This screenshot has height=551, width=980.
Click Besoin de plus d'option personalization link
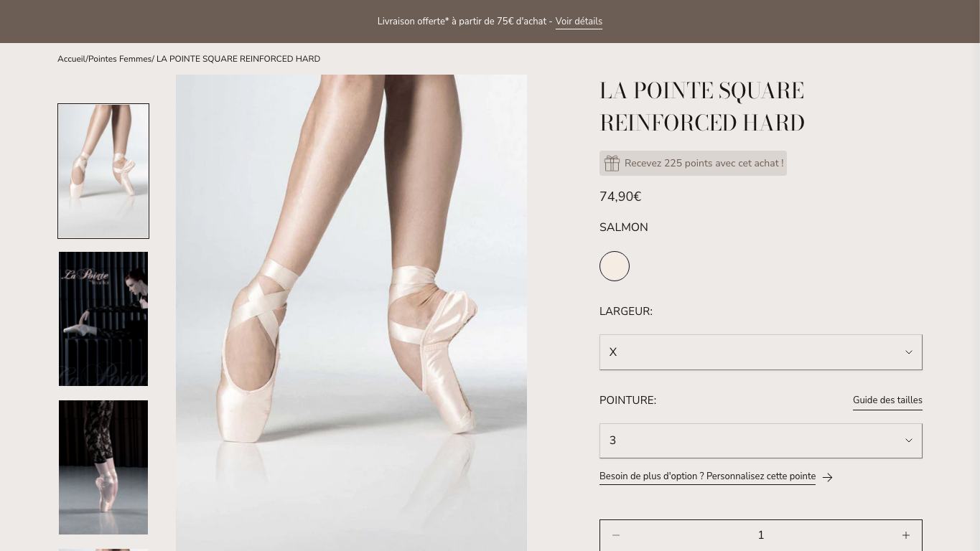tap(707, 476)
